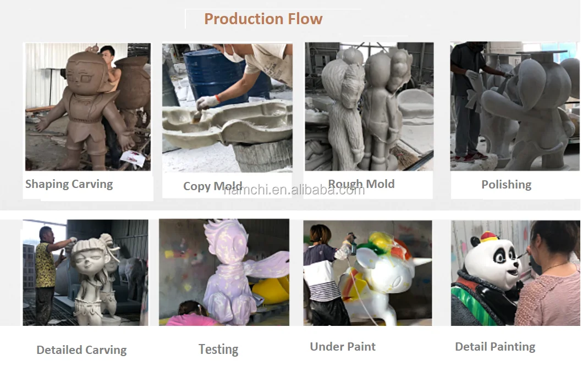The width and height of the screenshot is (588, 377).
Task: Click the Polishing step photo
Action: (x=515, y=106)
